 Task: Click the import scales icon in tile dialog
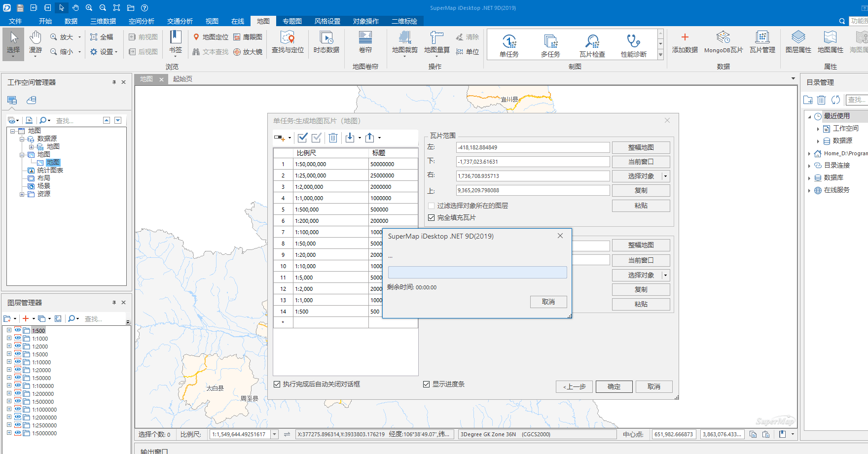350,138
